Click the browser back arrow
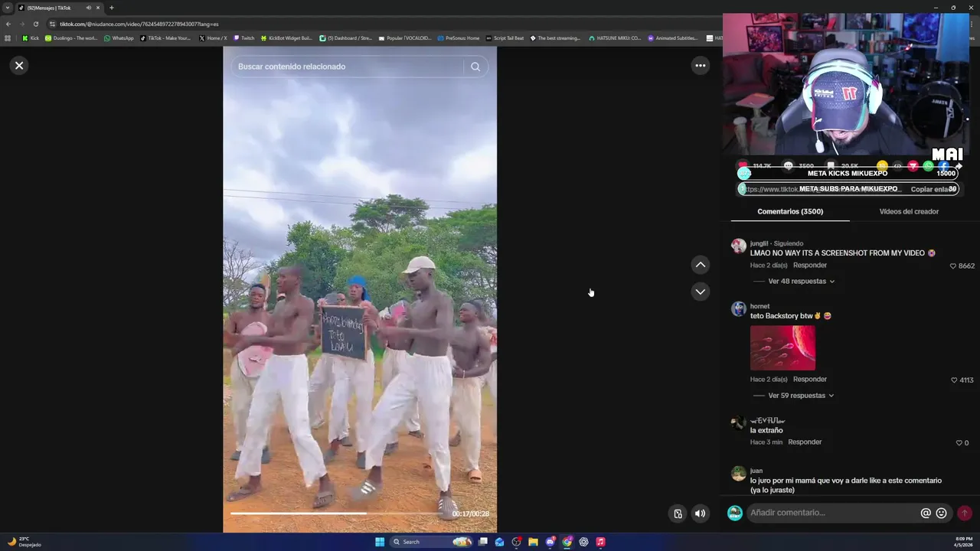980x551 pixels. [8, 24]
